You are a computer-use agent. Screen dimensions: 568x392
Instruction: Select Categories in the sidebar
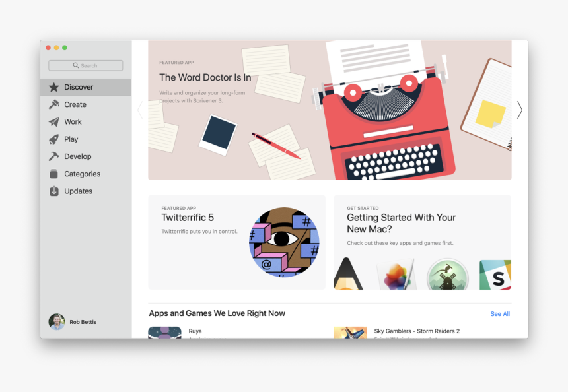[86, 174]
